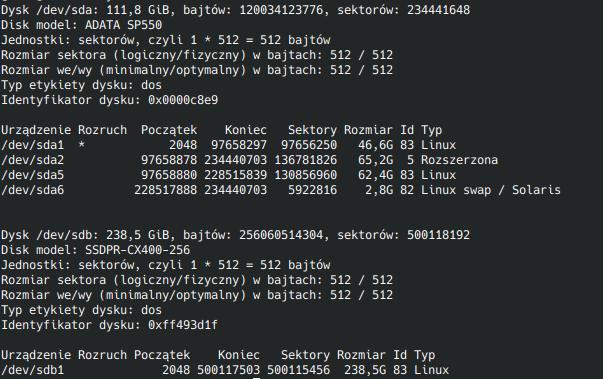The width and height of the screenshot is (603, 379).
Task: Click Linux swap / Solaris type text
Action: coord(491,190)
